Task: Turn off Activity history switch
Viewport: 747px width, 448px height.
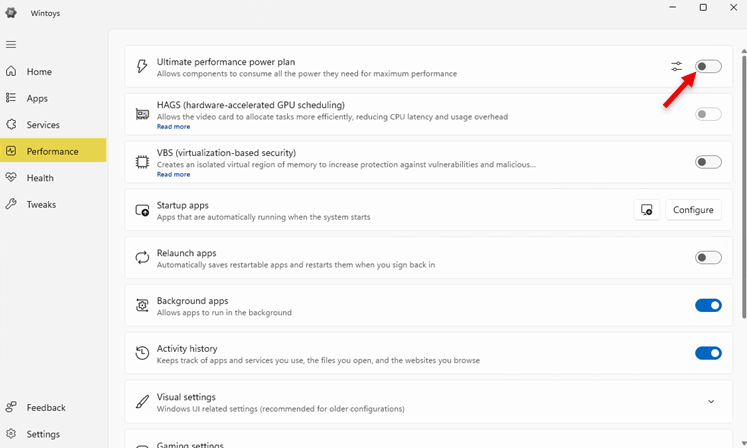Action: pos(708,353)
